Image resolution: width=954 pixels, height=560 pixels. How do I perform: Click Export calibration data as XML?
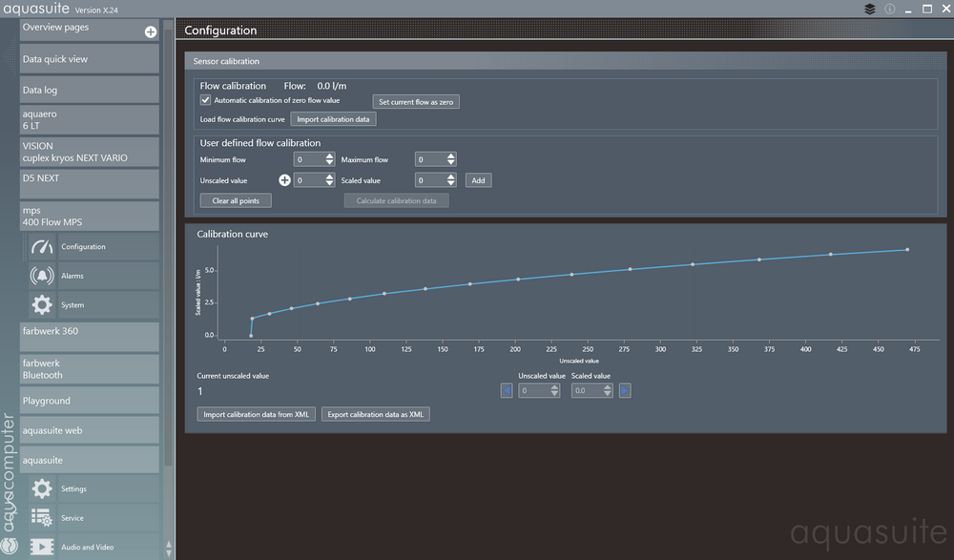[x=376, y=414]
